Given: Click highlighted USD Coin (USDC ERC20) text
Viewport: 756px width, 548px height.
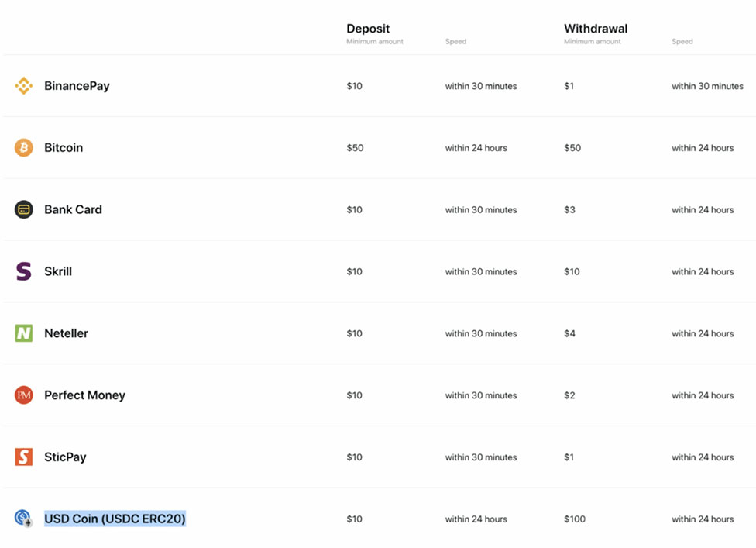Looking at the screenshot, I should [x=115, y=519].
